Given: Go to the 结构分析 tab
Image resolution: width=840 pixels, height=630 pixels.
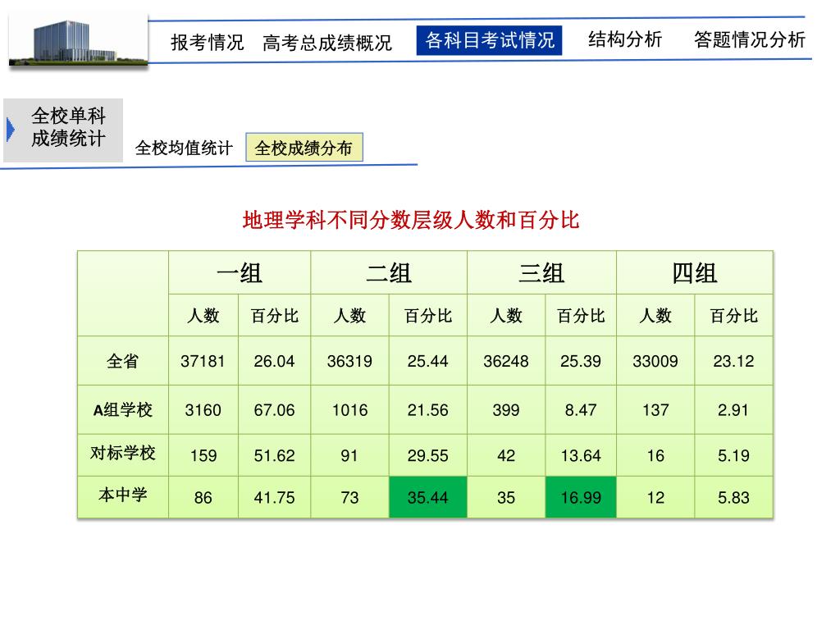Looking at the screenshot, I should (x=625, y=39).
